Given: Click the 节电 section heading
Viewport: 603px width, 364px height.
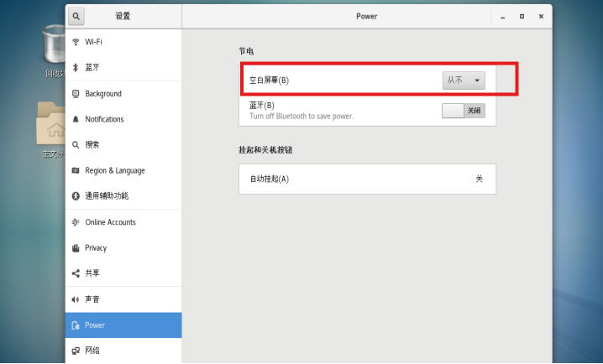Looking at the screenshot, I should click(x=246, y=51).
